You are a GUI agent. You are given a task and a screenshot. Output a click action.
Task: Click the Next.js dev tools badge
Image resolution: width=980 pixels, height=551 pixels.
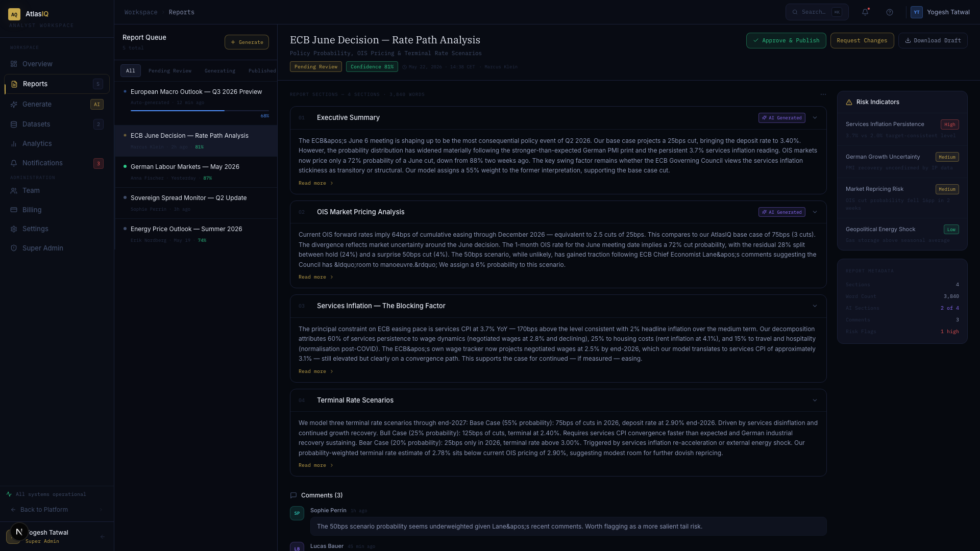coord(19,532)
